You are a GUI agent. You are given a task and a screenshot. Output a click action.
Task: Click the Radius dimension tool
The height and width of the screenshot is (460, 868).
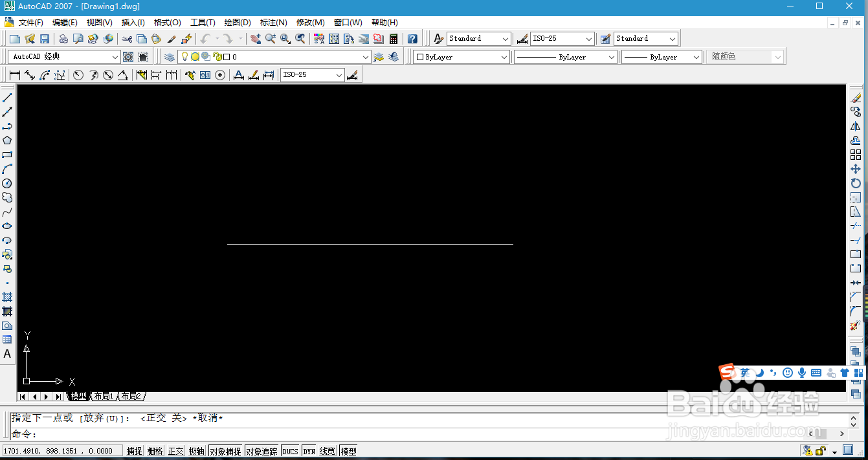click(x=78, y=75)
